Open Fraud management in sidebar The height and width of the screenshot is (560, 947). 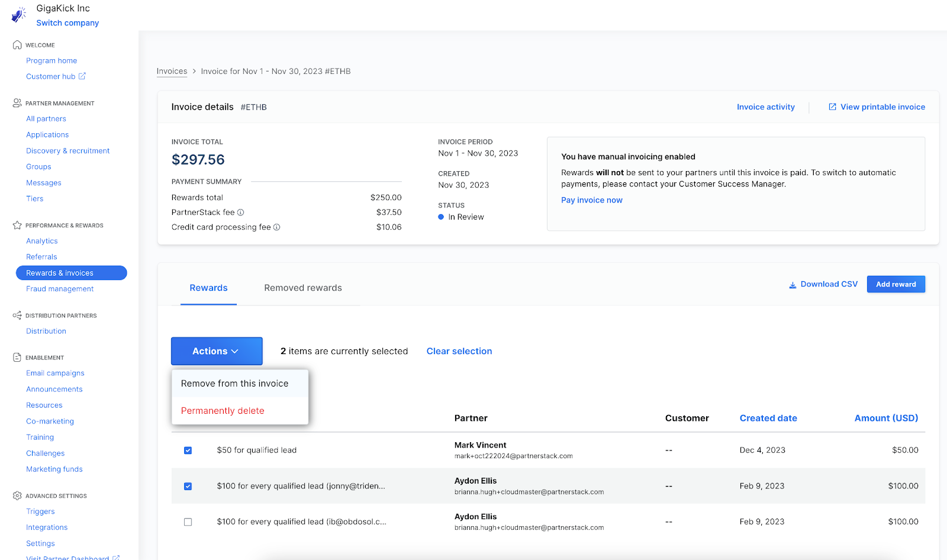60,289
